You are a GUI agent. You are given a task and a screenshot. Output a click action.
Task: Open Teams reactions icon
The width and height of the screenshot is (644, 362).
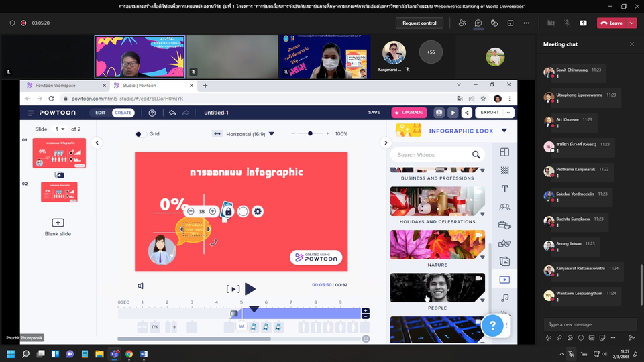click(494, 23)
